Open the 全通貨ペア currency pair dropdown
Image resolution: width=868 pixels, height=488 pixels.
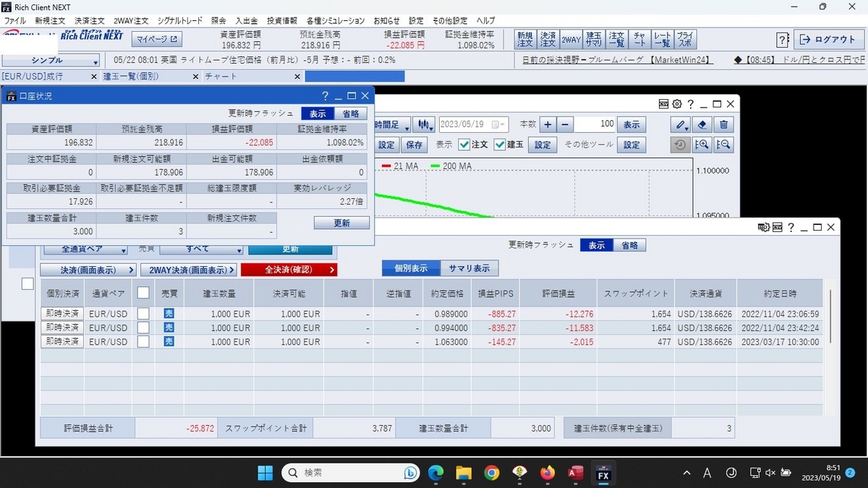point(85,249)
